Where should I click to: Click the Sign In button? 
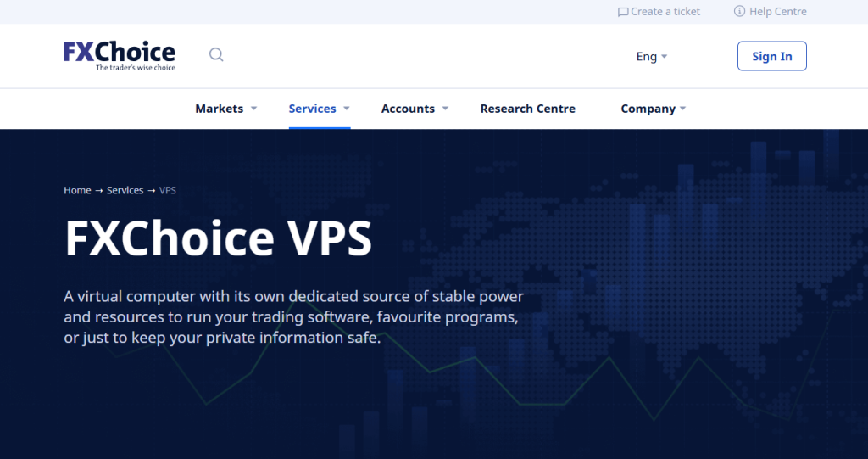pyautogui.click(x=771, y=56)
